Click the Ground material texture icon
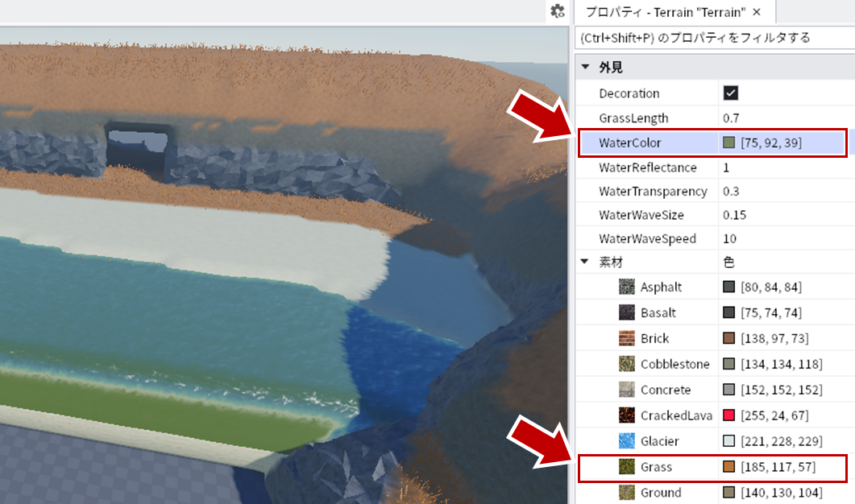 tap(626, 492)
